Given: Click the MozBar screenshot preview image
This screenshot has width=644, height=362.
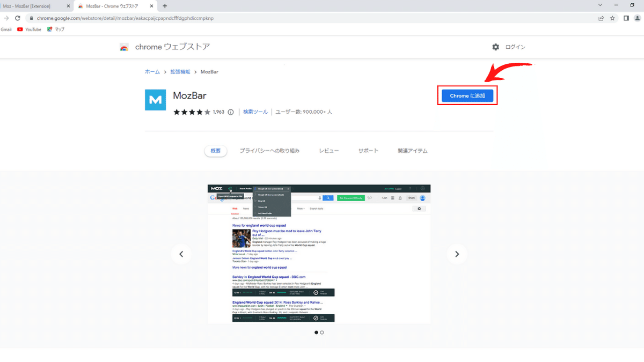Looking at the screenshot, I should (319, 254).
